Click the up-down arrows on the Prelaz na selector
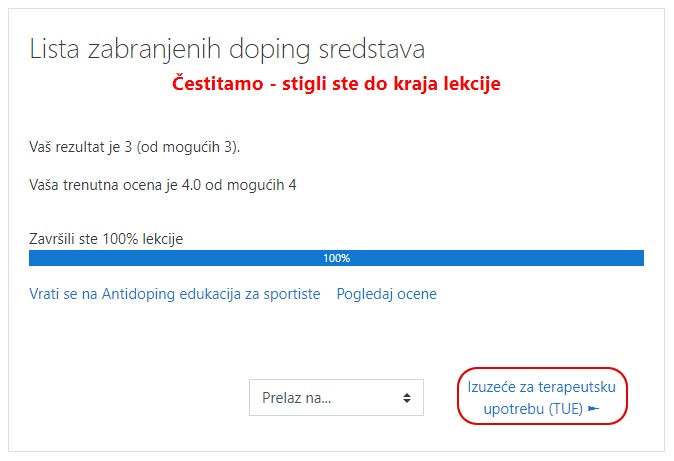674x461 pixels. click(x=406, y=398)
